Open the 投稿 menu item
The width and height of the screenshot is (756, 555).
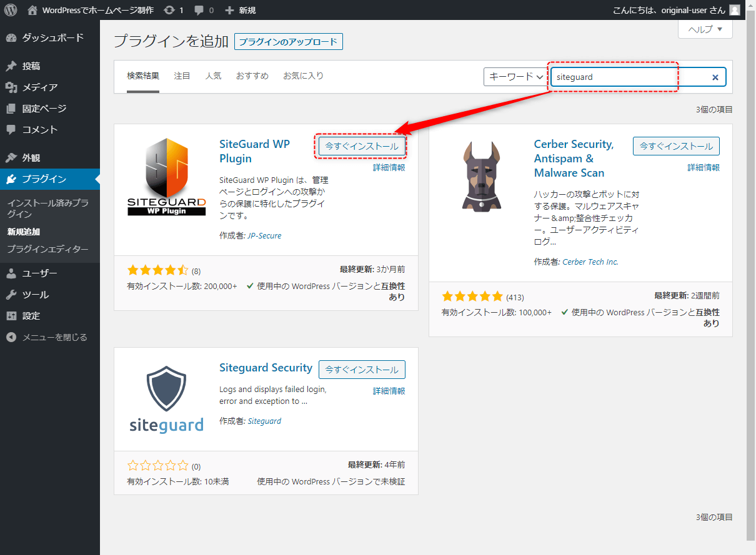50,66
